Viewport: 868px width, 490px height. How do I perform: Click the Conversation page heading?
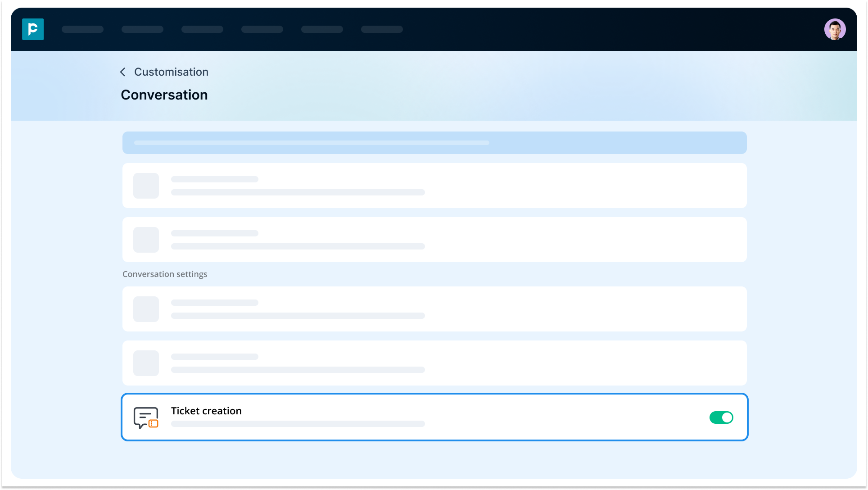click(x=164, y=95)
